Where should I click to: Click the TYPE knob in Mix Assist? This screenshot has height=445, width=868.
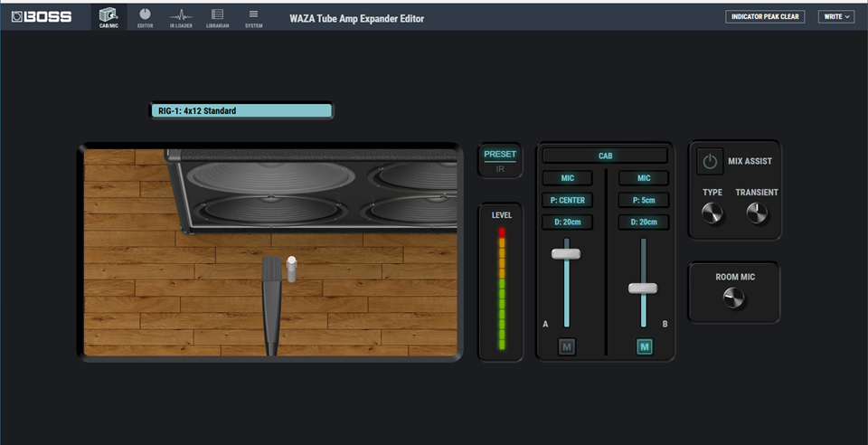tap(712, 213)
